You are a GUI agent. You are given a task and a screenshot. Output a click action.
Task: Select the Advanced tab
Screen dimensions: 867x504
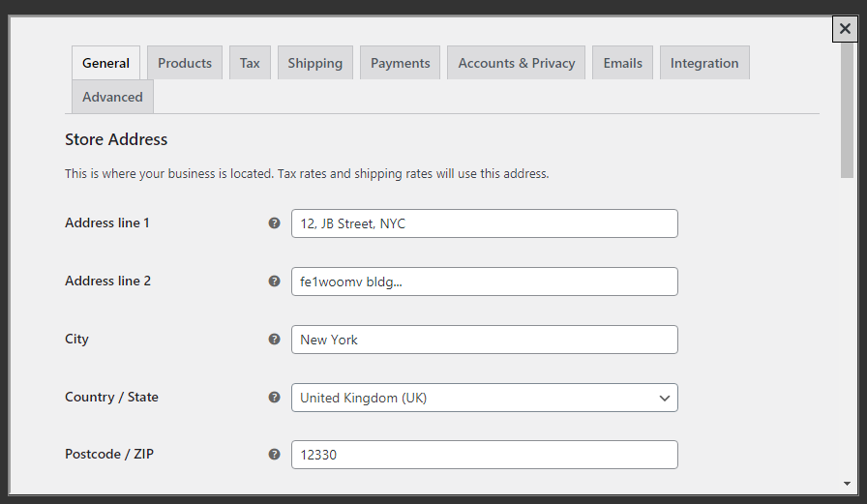pos(112,97)
